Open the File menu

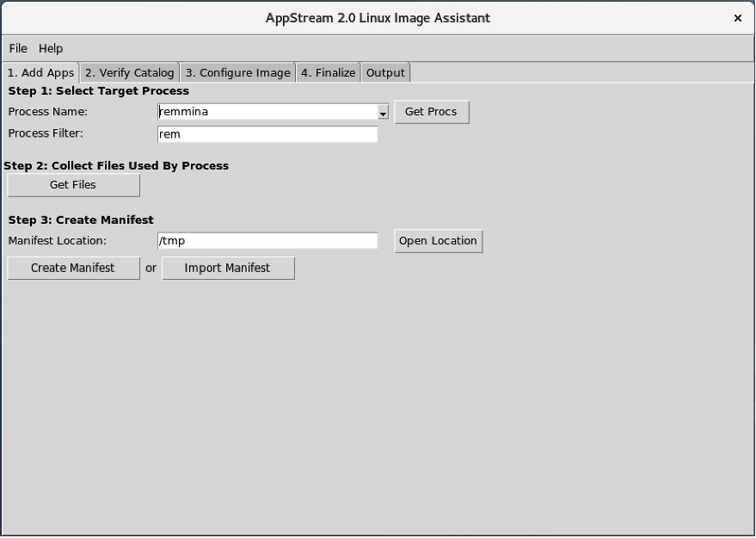(17, 48)
